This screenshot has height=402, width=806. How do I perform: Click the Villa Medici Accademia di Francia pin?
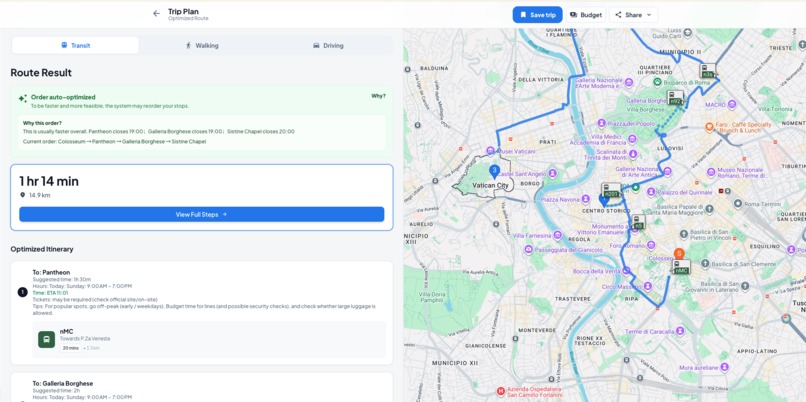tap(633, 138)
